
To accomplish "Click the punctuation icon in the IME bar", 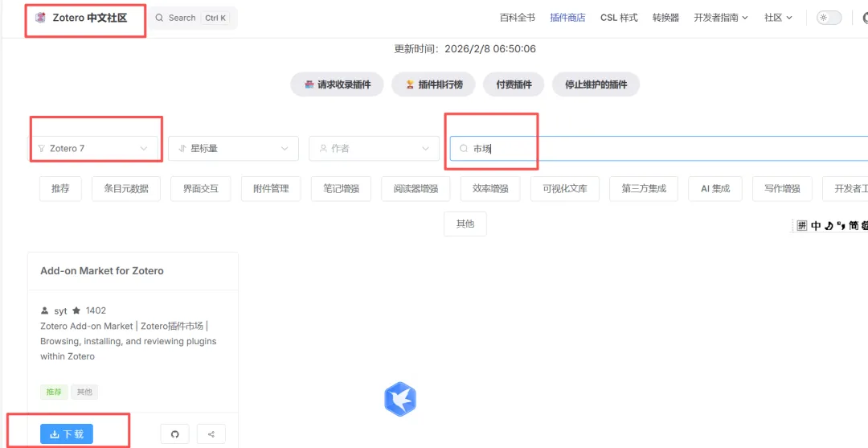I will coord(841,225).
